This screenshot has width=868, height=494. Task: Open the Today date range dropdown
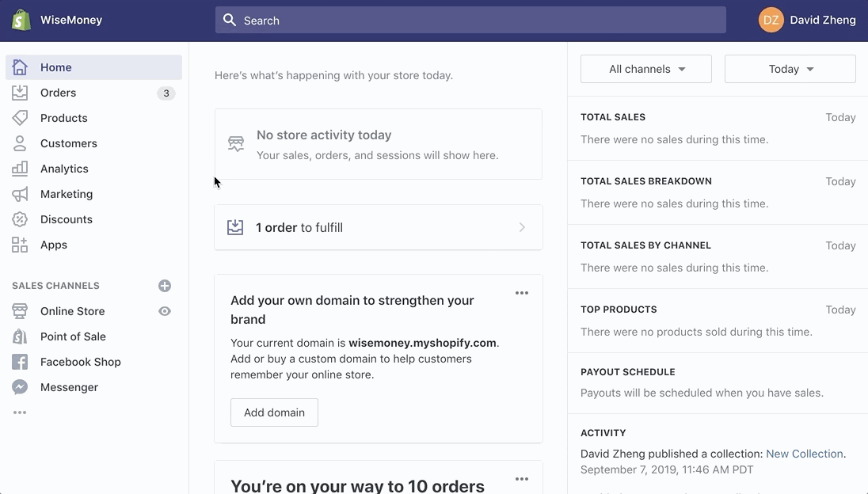pyautogui.click(x=790, y=69)
